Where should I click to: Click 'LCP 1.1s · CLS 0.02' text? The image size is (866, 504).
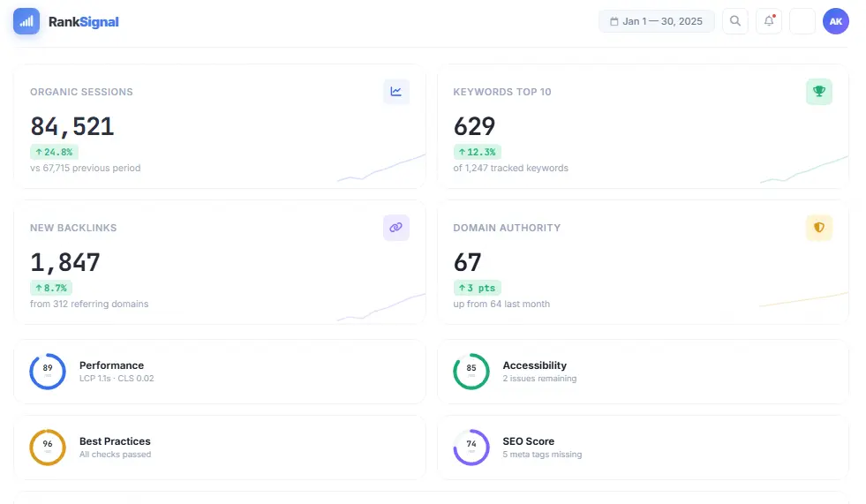click(x=117, y=378)
